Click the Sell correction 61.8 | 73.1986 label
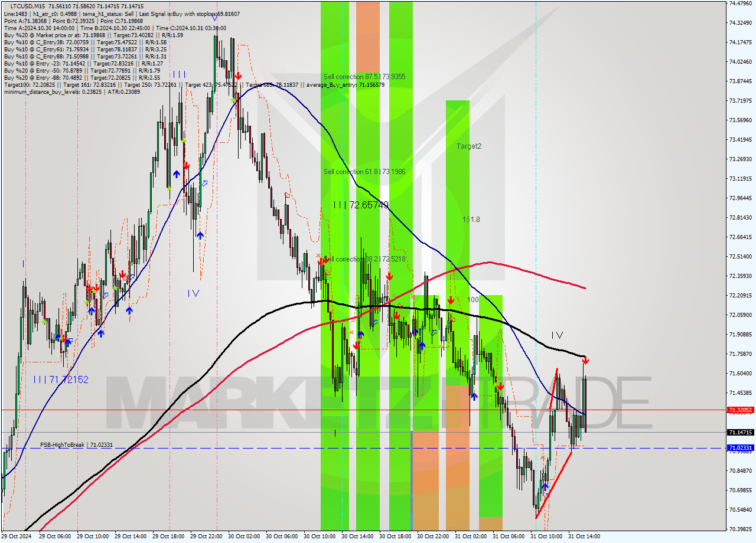The height and width of the screenshot is (543, 756). click(x=364, y=172)
